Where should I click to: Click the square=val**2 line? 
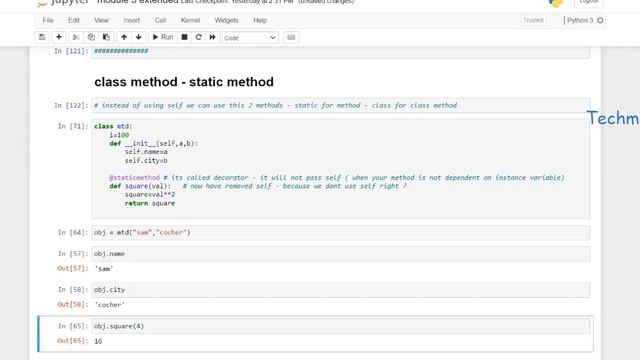[150, 195]
